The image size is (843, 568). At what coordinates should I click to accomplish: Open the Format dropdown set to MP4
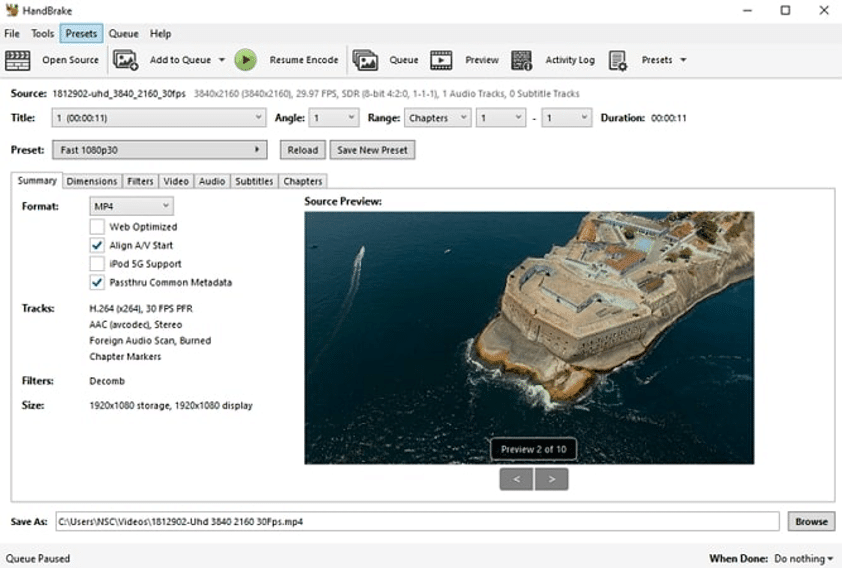(131, 206)
